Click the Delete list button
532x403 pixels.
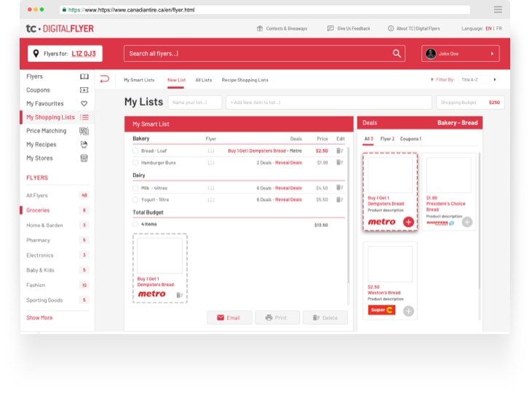coord(325,317)
